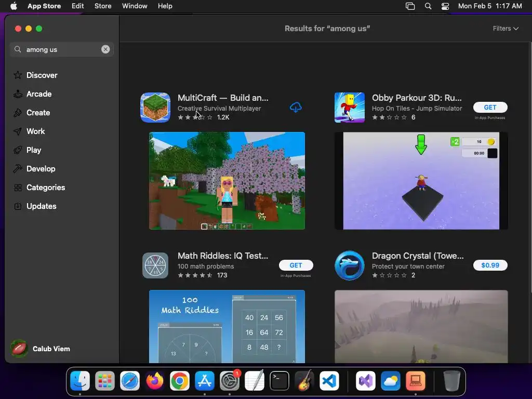Open Finder from the Dock
Screen dimensions: 532x399
(79, 381)
